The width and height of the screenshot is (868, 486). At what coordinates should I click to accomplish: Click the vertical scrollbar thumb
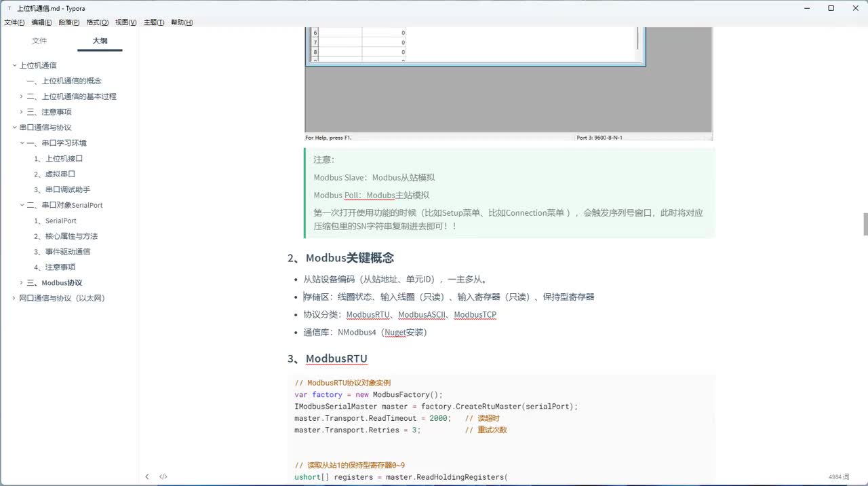pyautogui.click(x=865, y=224)
